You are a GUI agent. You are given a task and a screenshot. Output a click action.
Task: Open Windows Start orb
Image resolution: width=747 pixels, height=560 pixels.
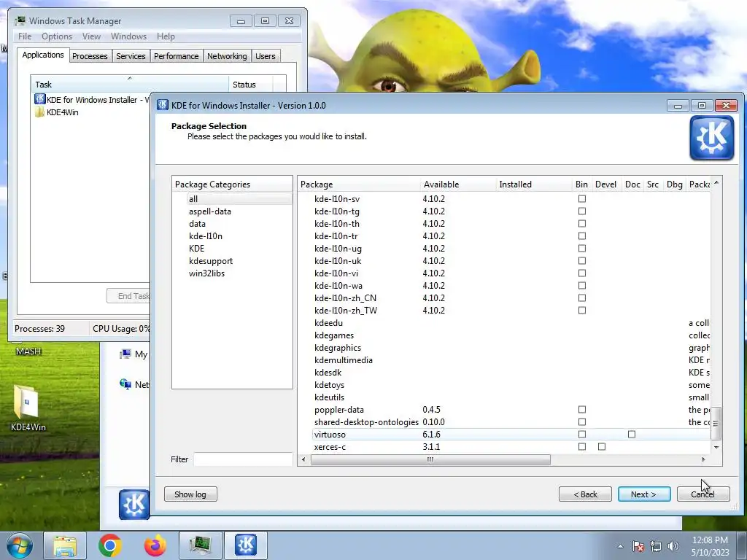20,545
